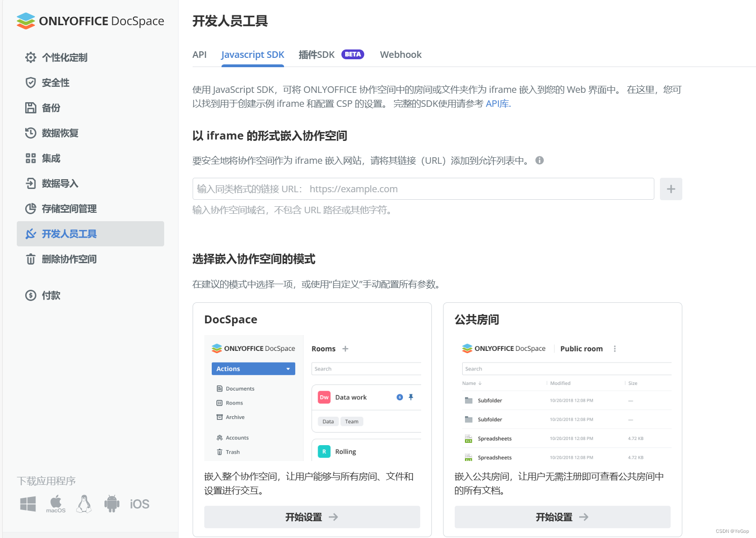Click the ONLYOFFICE DocSpace logo
Viewport: 756px width, 538px height.
click(x=90, y=21)
